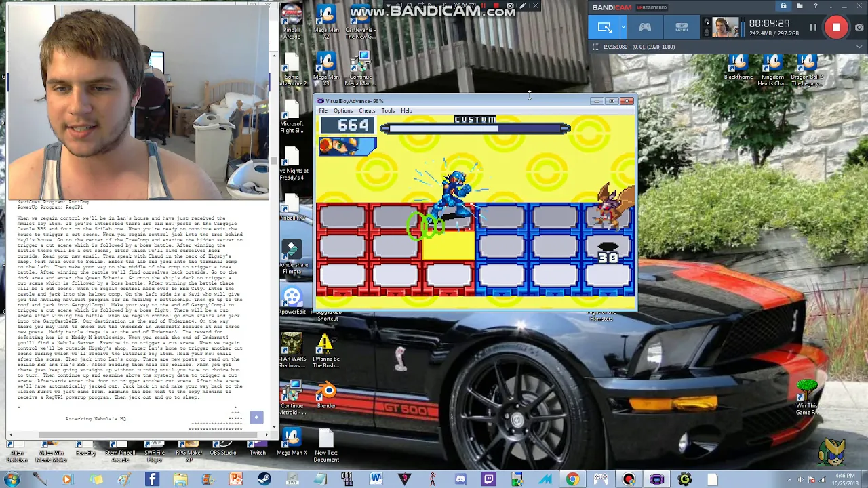Open the Mega Man X2 desktop shortcut
Screen dimensions: 868x488
(326, 22)
